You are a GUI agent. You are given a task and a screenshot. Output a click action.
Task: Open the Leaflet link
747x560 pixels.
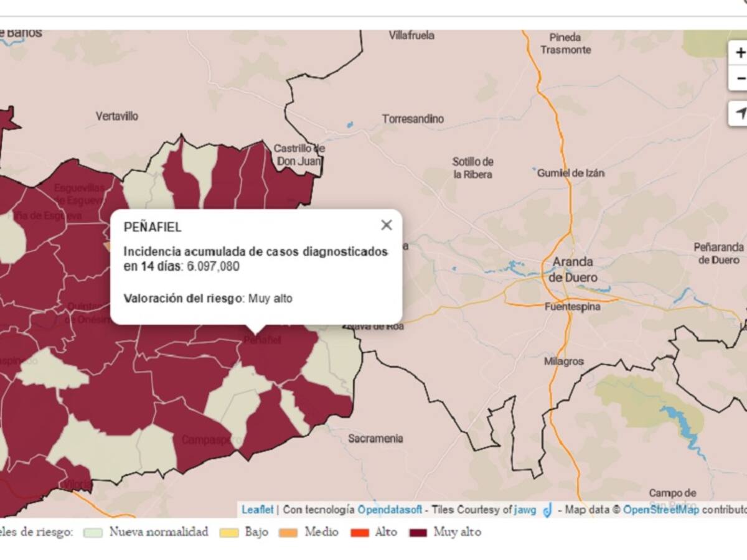click(257, 510)
